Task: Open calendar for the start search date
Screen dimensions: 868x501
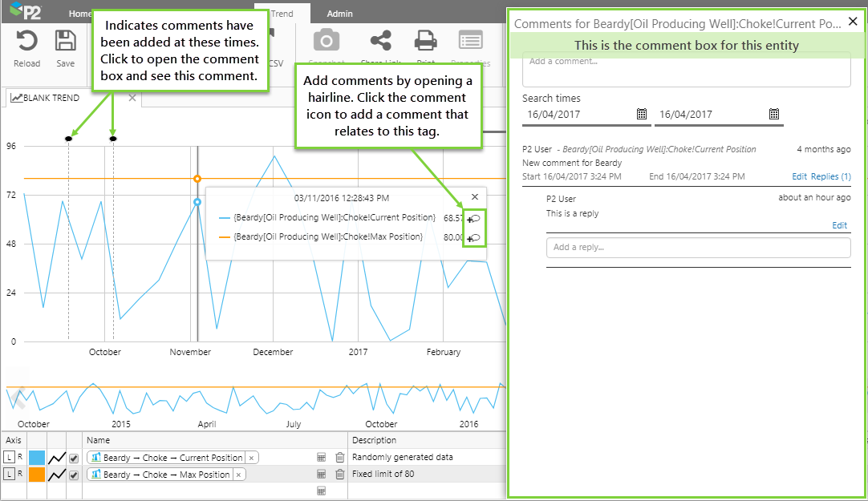Action: (x=642, y=114)
